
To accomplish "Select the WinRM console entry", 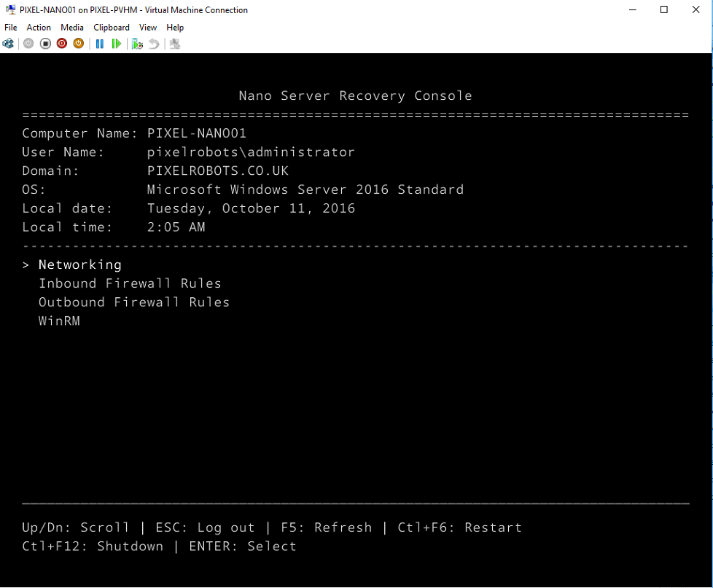I will (x=59, y=321).
